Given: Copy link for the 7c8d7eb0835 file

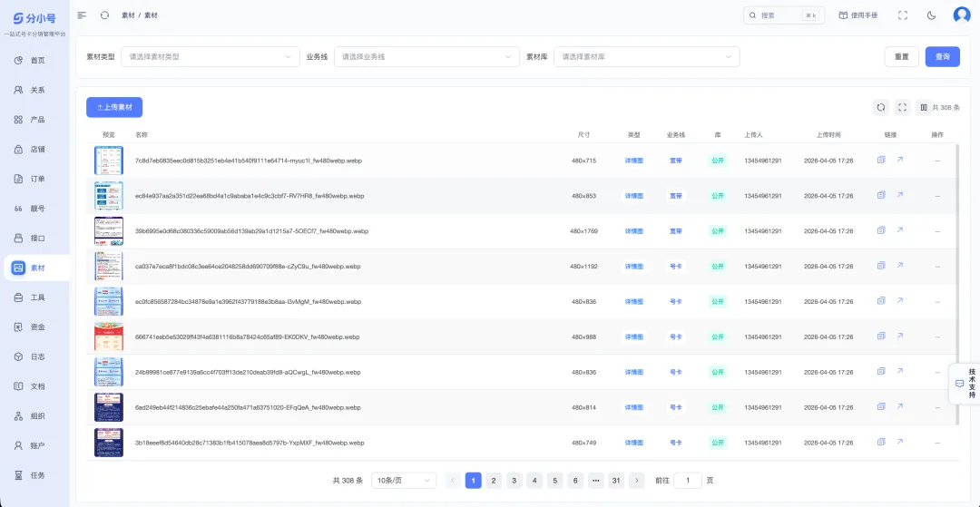Looking at the screenshot, I should [880, 160].
